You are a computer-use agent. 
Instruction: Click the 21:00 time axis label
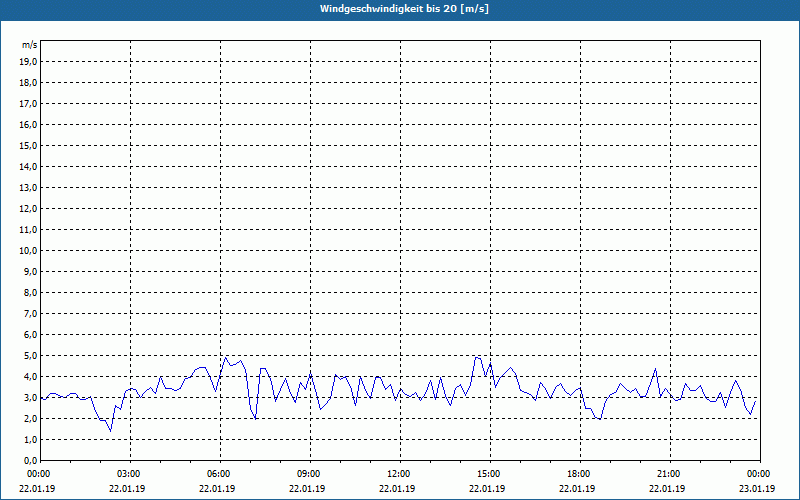[670, 474]
